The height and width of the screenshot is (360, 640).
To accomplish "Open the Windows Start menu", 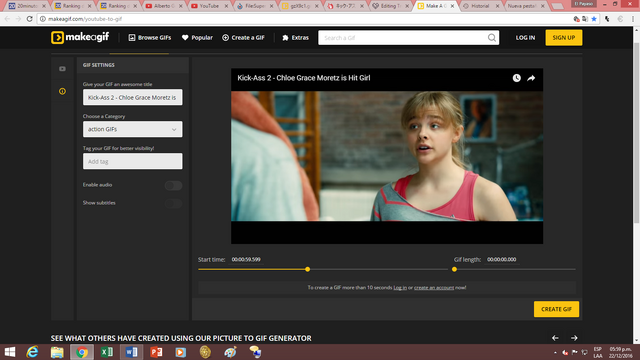I will point(9,352).
